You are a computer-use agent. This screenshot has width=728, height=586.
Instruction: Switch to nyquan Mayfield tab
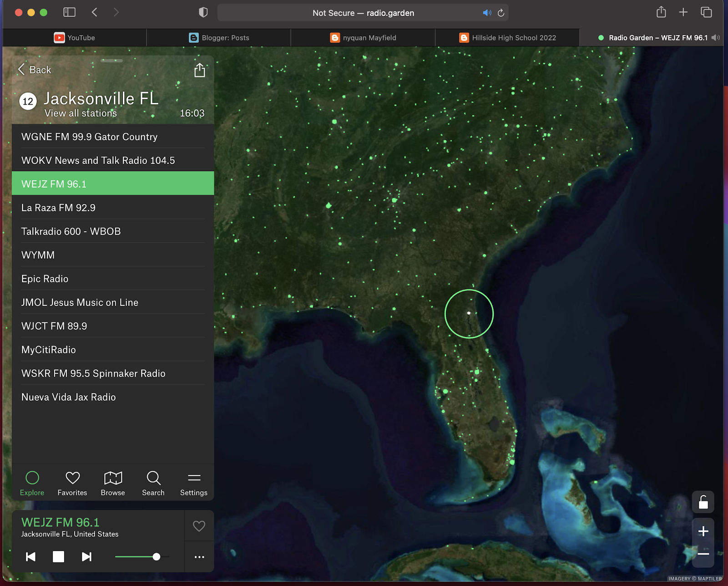[x=363, y=38]
